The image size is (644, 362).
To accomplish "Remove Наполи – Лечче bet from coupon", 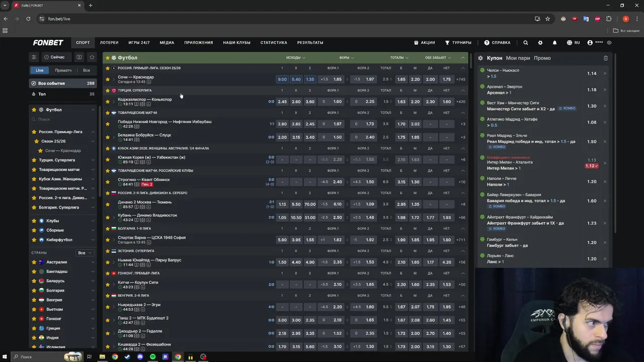I will pos(605,182).
